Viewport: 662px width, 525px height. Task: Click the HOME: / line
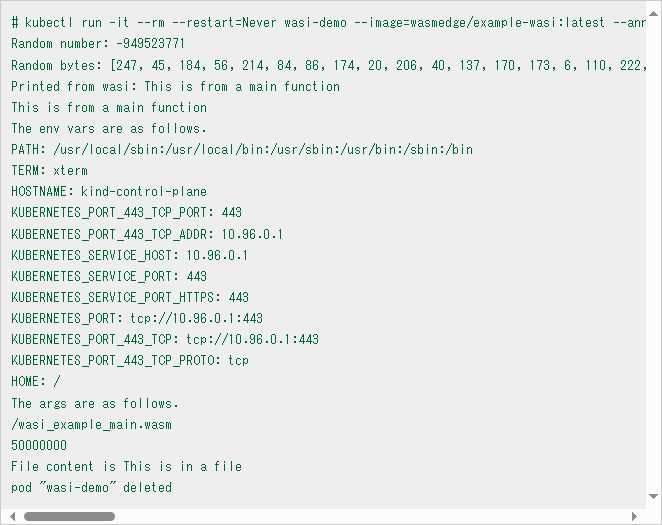pyautogui.click(x=36, y=381)
